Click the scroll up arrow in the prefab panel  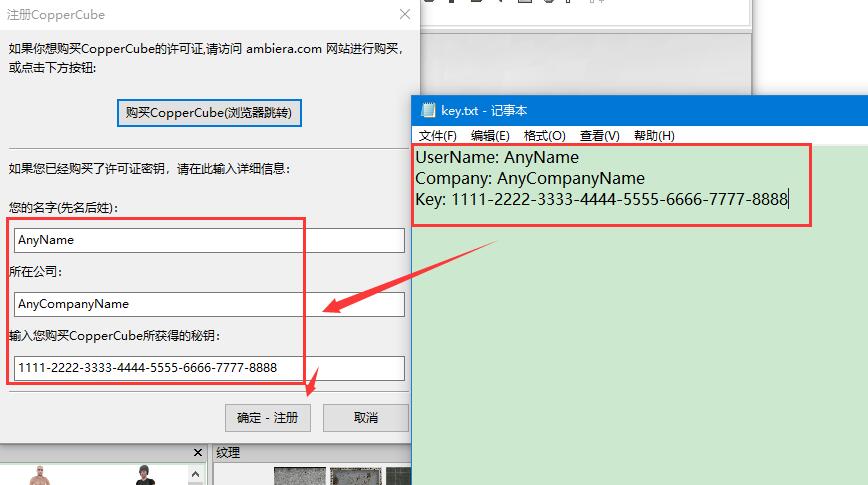click(195, 474)
